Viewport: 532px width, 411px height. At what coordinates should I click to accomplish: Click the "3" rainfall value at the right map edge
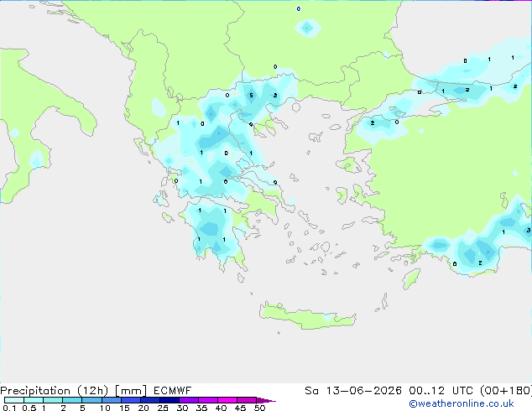point(529,231)
